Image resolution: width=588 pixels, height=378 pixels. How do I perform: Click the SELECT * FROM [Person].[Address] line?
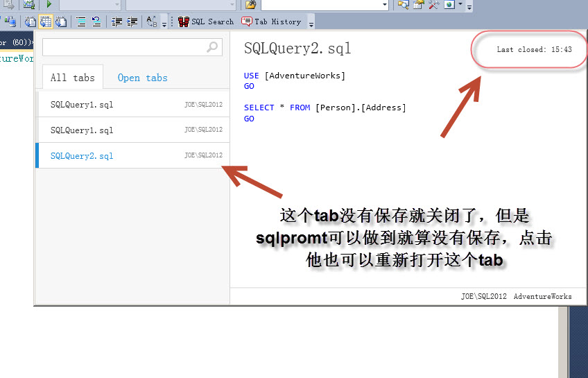click(325, 108)
